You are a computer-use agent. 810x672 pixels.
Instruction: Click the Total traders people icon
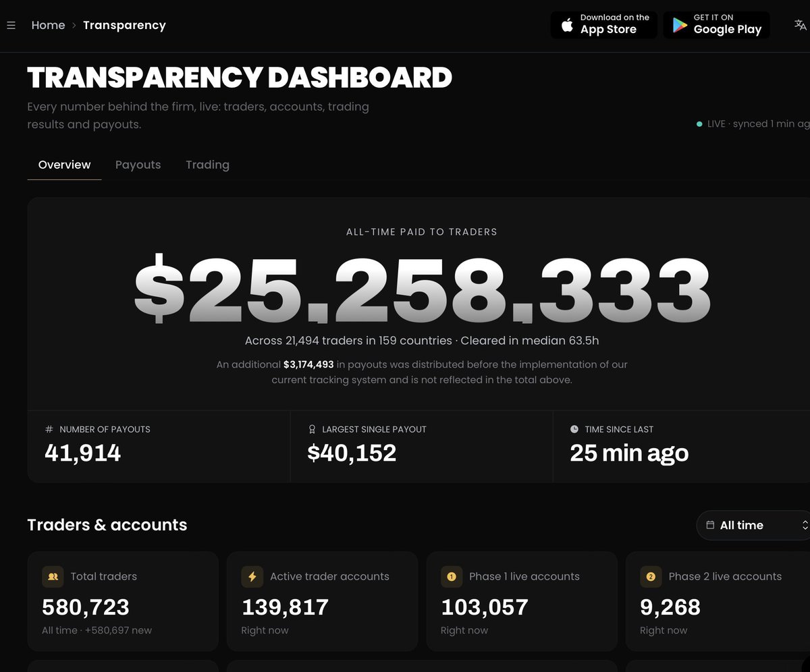pyautogui.click(x=53, y=577)
